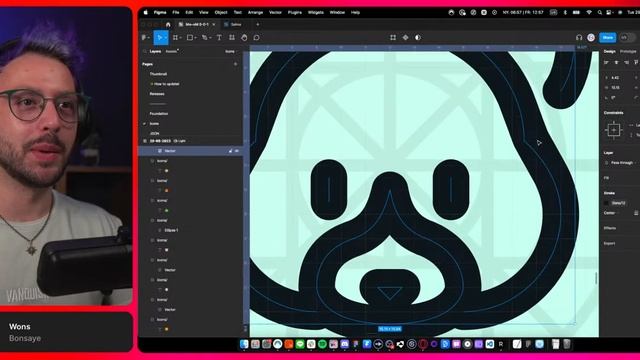Open the Object menu
This screenshot has height=360, width=640.
click(221, 13)
